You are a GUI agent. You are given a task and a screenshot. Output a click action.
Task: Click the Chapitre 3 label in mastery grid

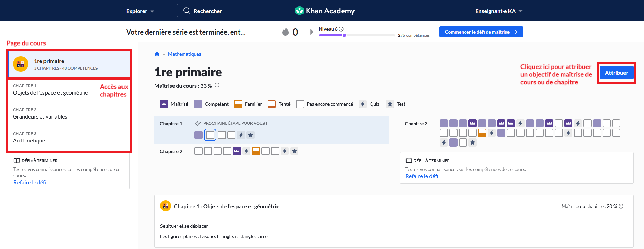416,124
